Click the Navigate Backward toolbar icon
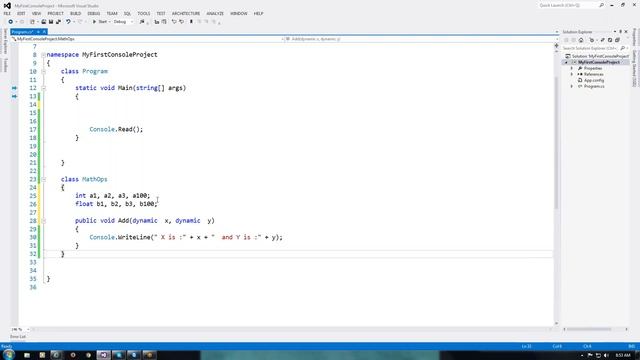Viewport: 640px width, 360px height. 11,22
